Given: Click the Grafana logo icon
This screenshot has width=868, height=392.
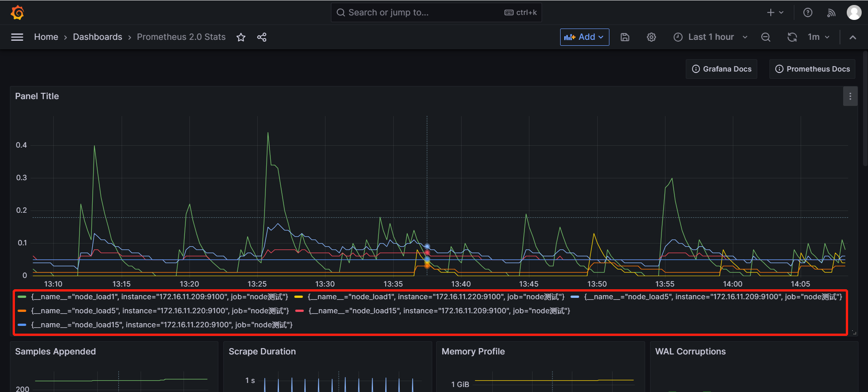Looking at the screenshot, I should click(x=17, y=13).
